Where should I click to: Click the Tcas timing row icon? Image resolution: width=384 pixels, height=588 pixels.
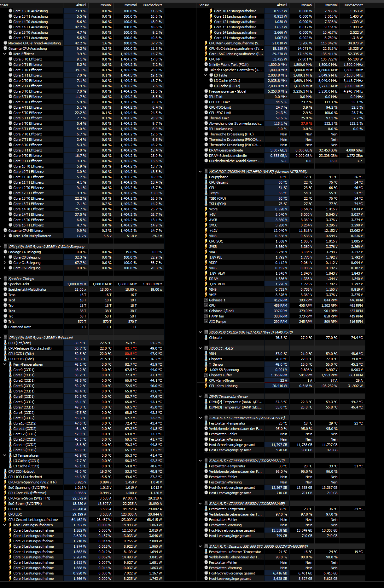coord(5,295)
